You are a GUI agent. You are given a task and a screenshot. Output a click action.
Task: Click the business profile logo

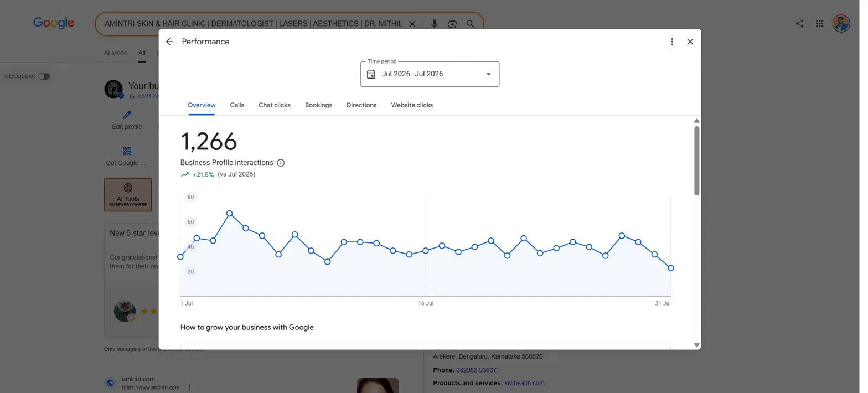113,89
